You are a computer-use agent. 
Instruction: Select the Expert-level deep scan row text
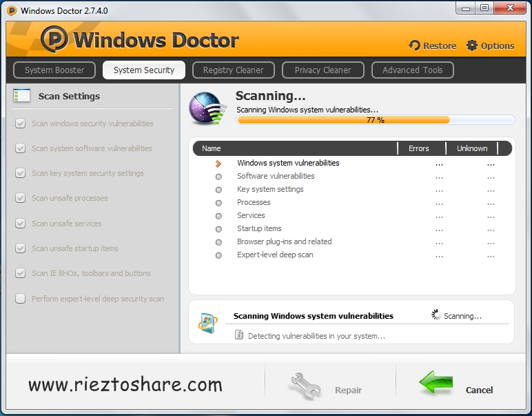275,255
